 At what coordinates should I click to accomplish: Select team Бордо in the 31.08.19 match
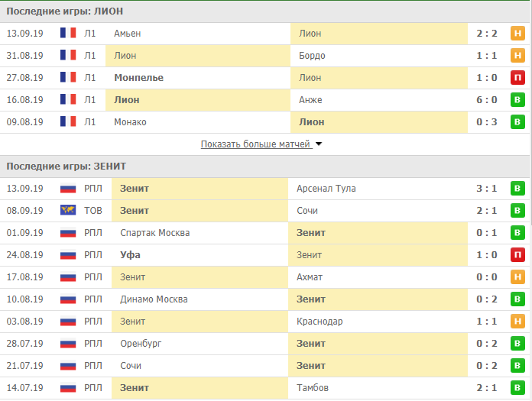pos(312,56)
